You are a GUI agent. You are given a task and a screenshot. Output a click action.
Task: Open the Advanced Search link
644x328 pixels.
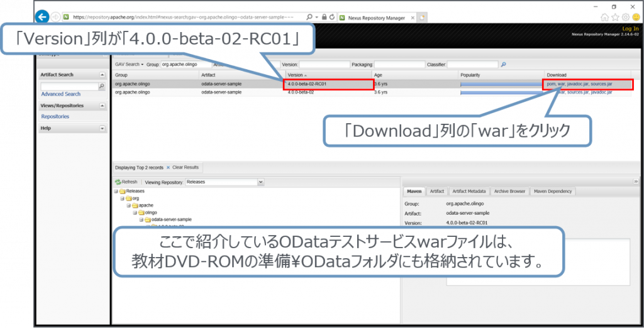[60, 94]
